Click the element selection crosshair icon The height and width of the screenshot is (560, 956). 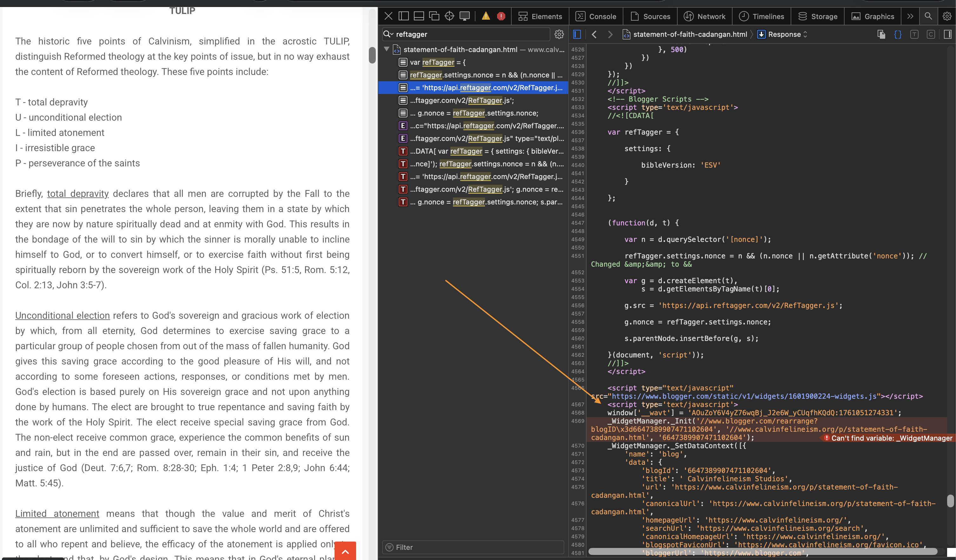[x=449, y=16]
